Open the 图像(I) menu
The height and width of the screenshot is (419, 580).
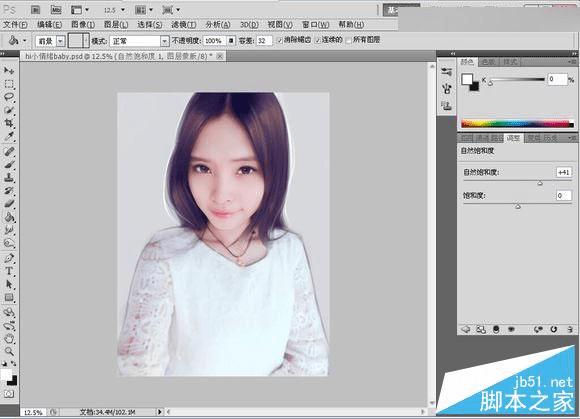(83, 25)
